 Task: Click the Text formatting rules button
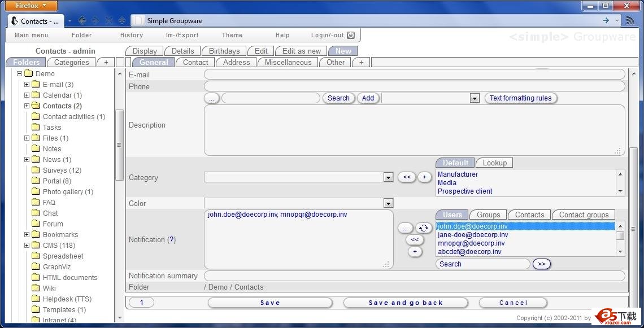(520, 98)
